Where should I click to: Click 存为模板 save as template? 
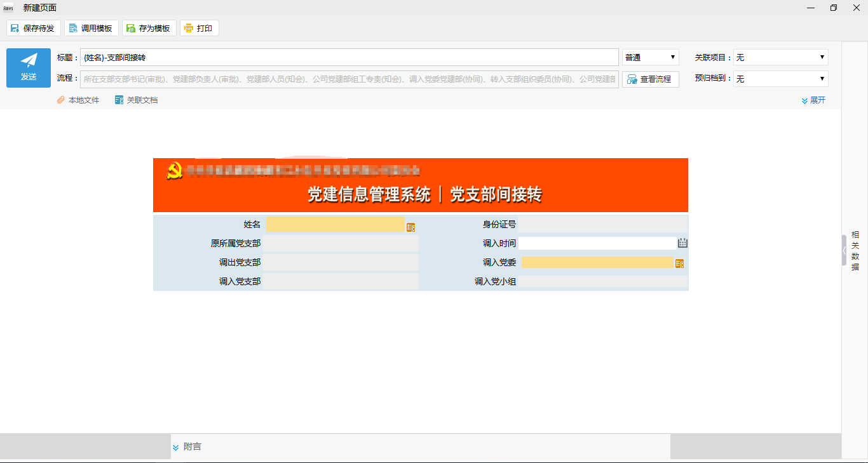click(x=149, y=28)
